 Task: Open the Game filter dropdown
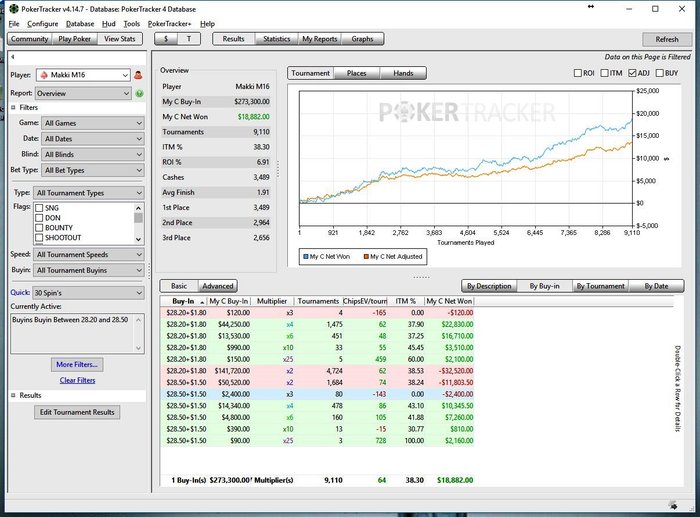click(92, 123)
